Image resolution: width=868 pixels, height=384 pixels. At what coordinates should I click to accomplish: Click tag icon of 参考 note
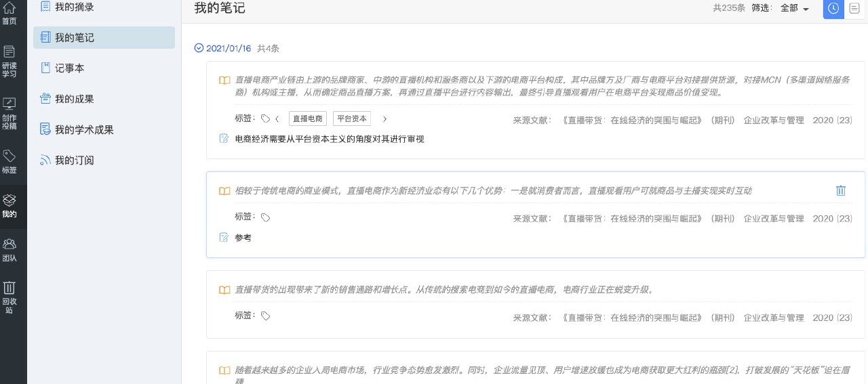pos(266,218)
